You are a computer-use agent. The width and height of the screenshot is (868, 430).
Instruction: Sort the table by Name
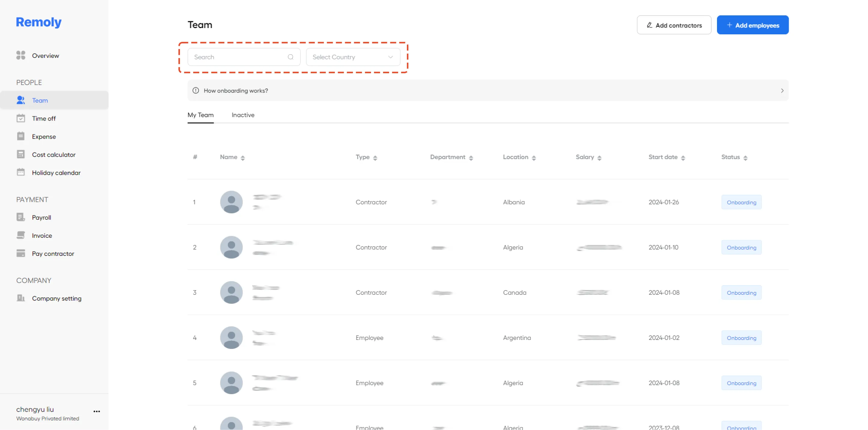click(x=243, y=158)
